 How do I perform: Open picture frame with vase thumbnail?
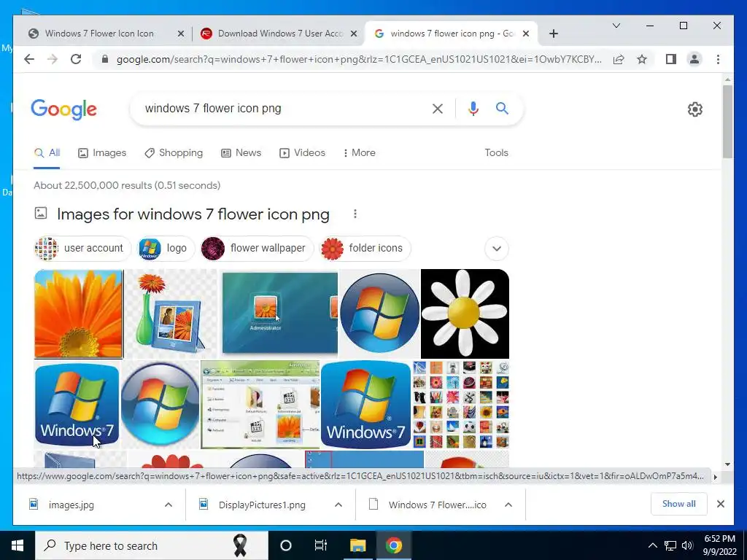[x=171, y=314]
